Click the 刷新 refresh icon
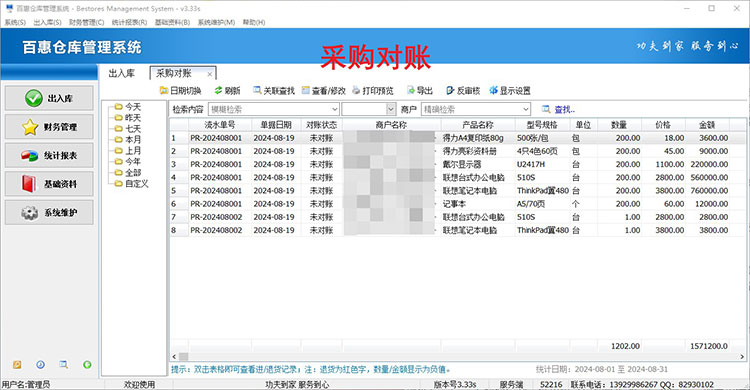 [x=218, y=90]
